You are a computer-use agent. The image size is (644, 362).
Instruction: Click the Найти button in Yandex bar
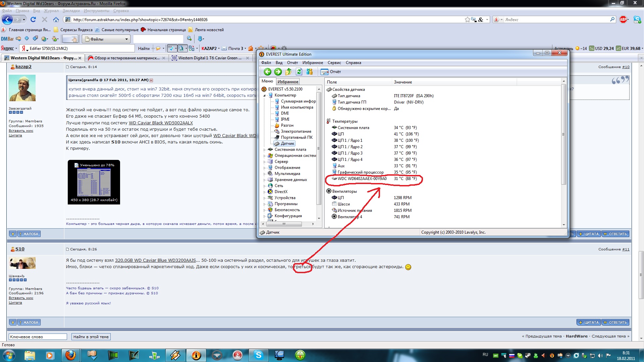tap(144, 49)
